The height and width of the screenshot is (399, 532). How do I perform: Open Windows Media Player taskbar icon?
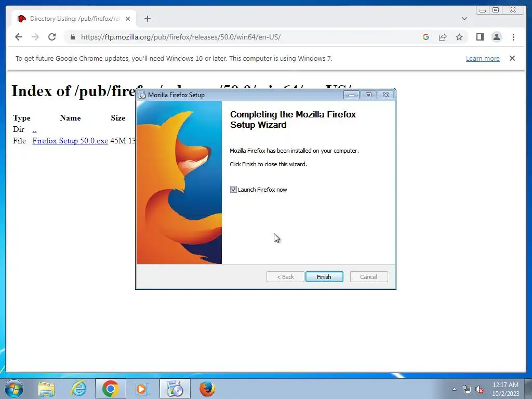tap(142, 389)
